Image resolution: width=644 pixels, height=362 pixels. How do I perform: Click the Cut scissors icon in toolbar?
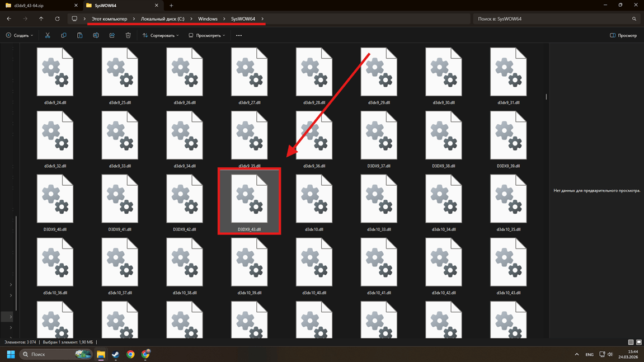pyautogui.click(x=48, y=35)
